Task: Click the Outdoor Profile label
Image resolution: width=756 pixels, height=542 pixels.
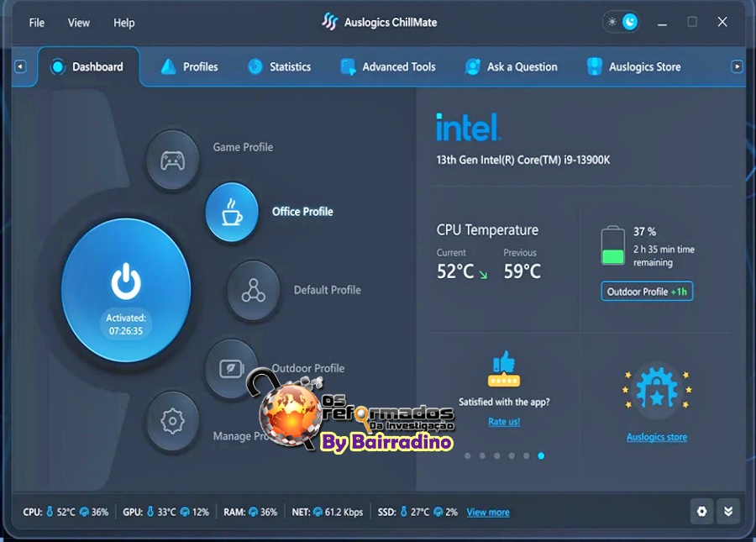Action: (308, 368)
